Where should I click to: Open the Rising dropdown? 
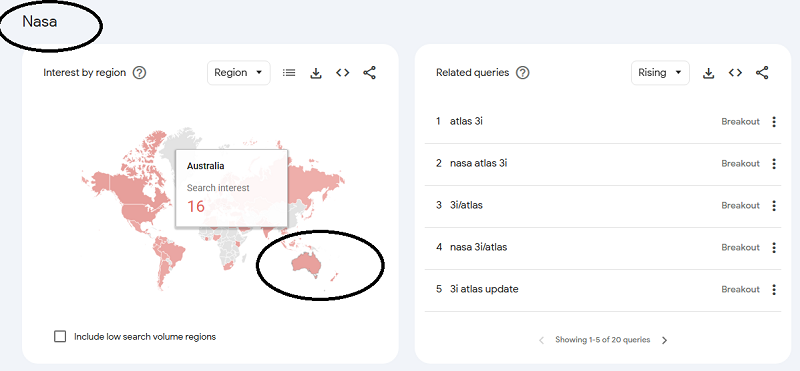(x=660, y=73)
